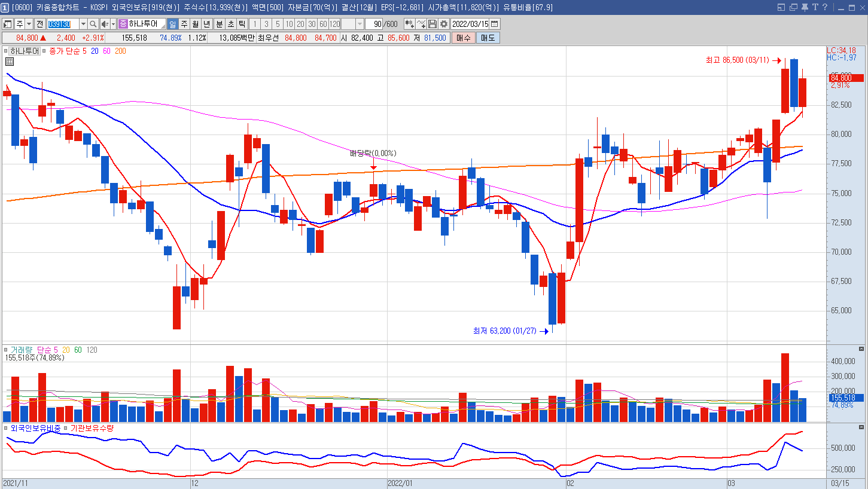Image resolution: width=868 pixels, height=489 pixels.
Task: Open the calendar date picker icon
Action: click(495, 24)
